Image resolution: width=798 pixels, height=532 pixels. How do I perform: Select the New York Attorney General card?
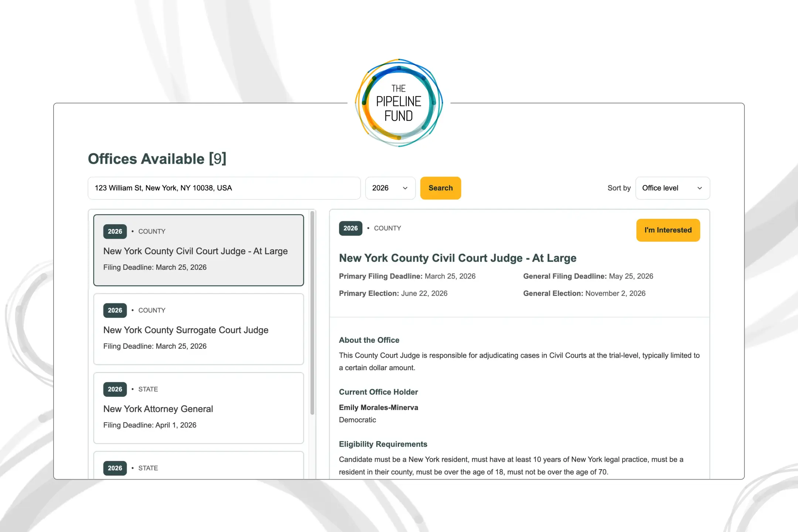[x=198, y=408]
